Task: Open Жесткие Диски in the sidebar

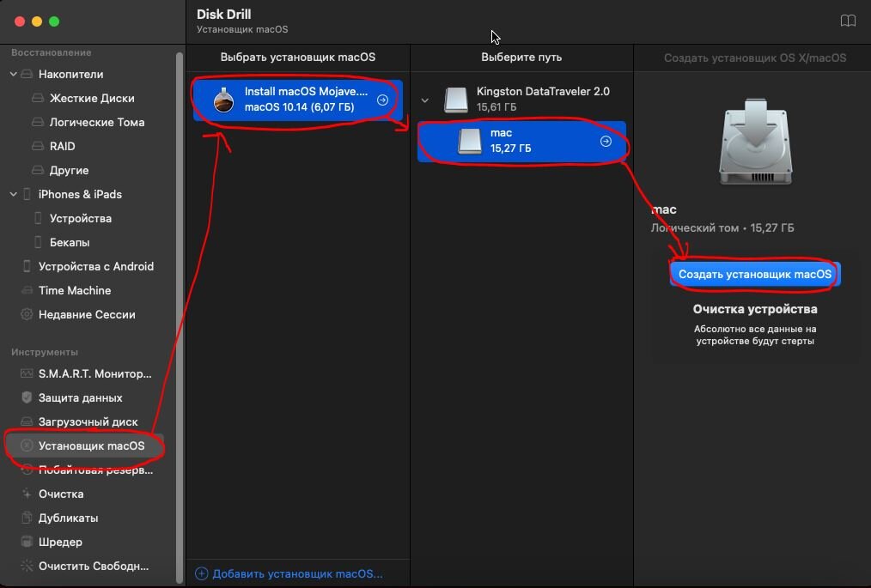Action: tap(92, 98)
